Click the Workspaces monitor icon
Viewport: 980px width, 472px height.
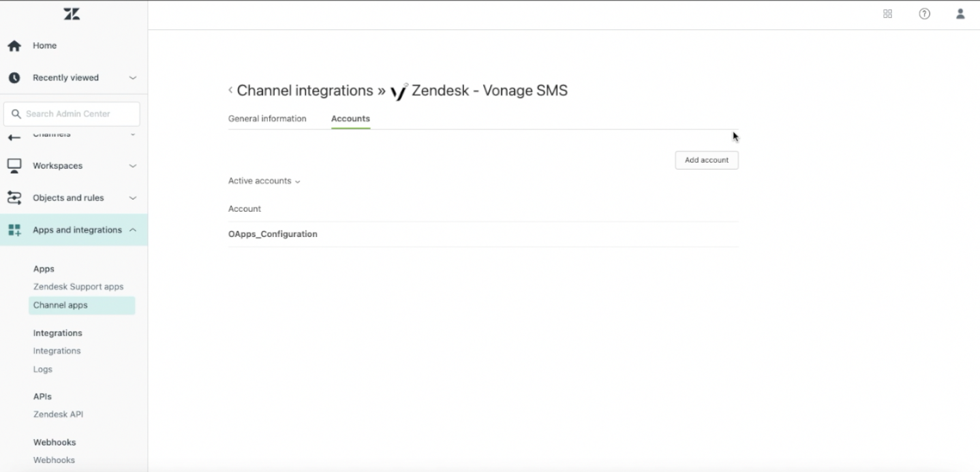(14, 166)
